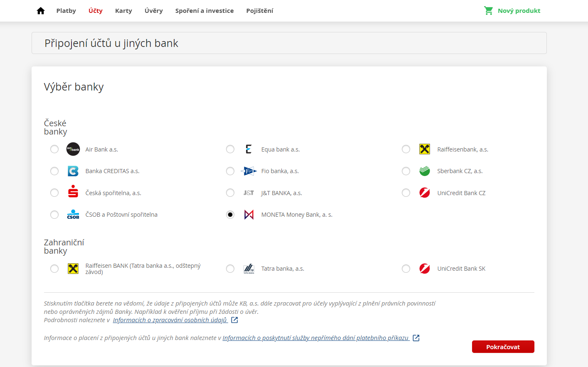
Task: Click external link icon after platebního příkazu
Action: click(416, 338)
